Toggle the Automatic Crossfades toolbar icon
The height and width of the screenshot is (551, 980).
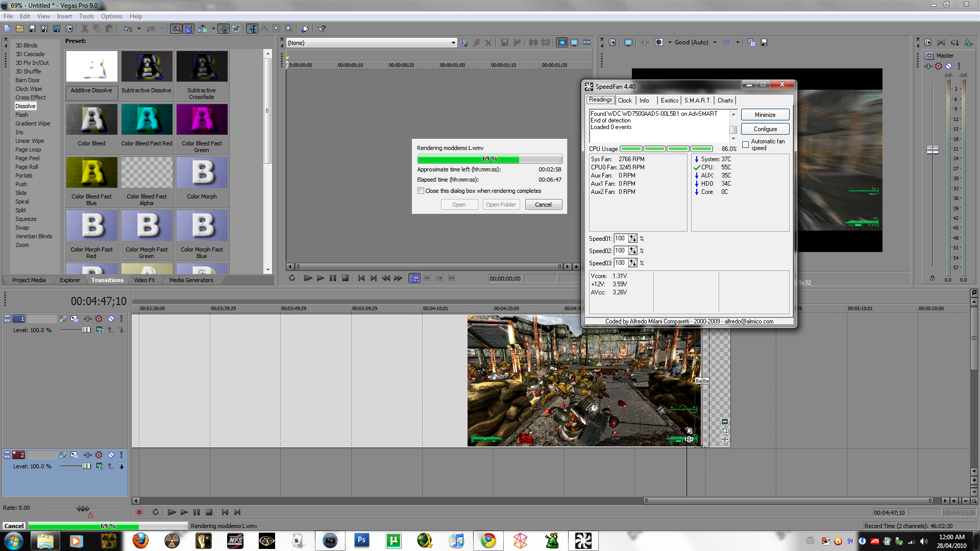189,29
